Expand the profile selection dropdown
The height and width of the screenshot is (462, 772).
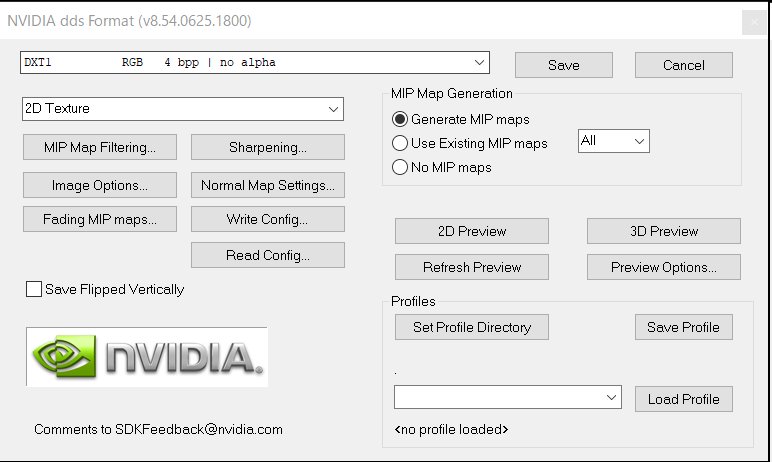click(612, 398)
